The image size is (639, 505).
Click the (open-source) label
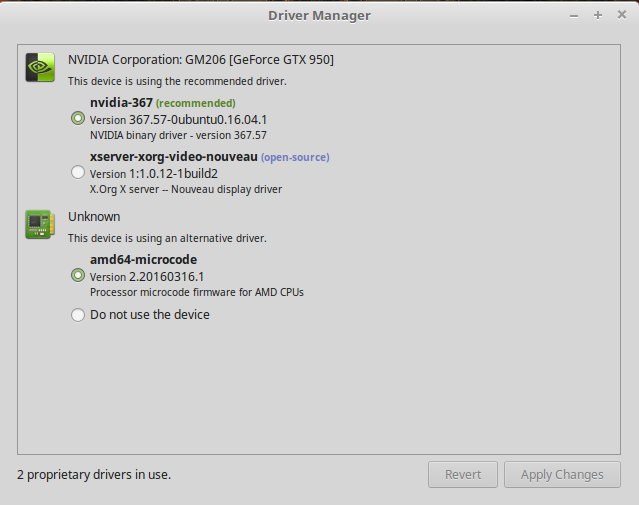point(295,157)
